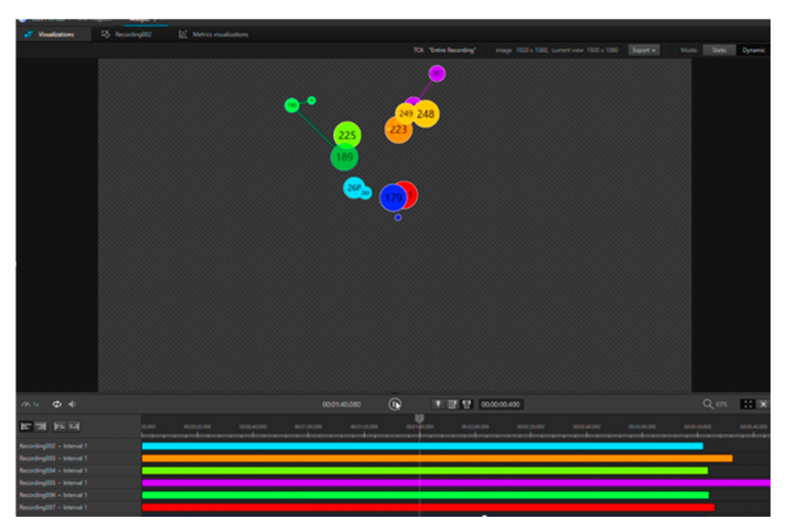Click the magnifier zoom icon
786x532 pixels.
click(x=708, y=404)
